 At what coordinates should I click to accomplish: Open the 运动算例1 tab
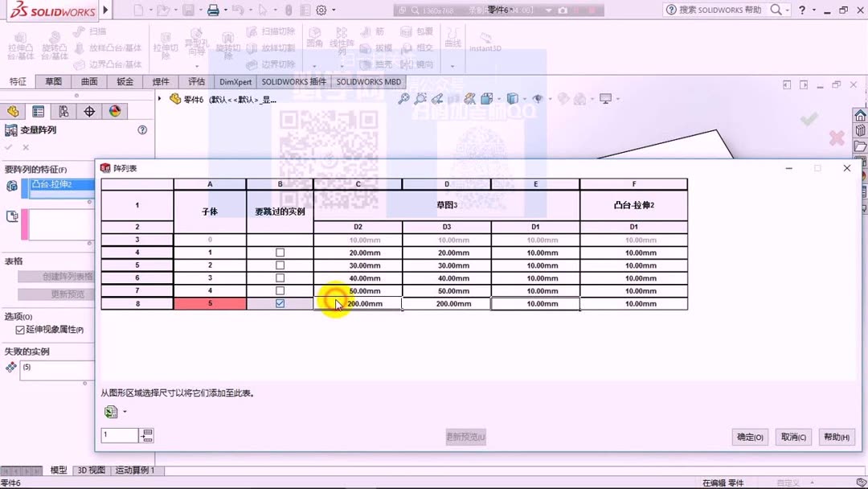(134, 471)
